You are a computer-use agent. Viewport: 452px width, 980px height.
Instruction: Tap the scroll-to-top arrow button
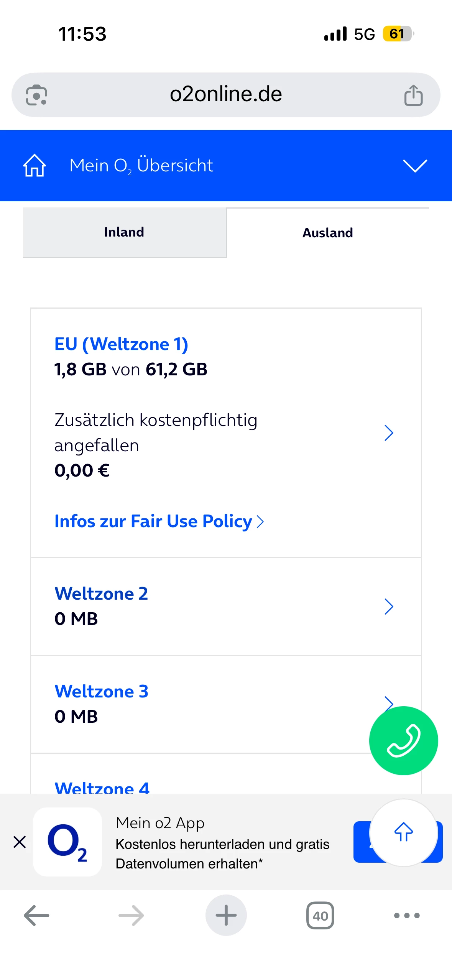(x=403, y=832)
